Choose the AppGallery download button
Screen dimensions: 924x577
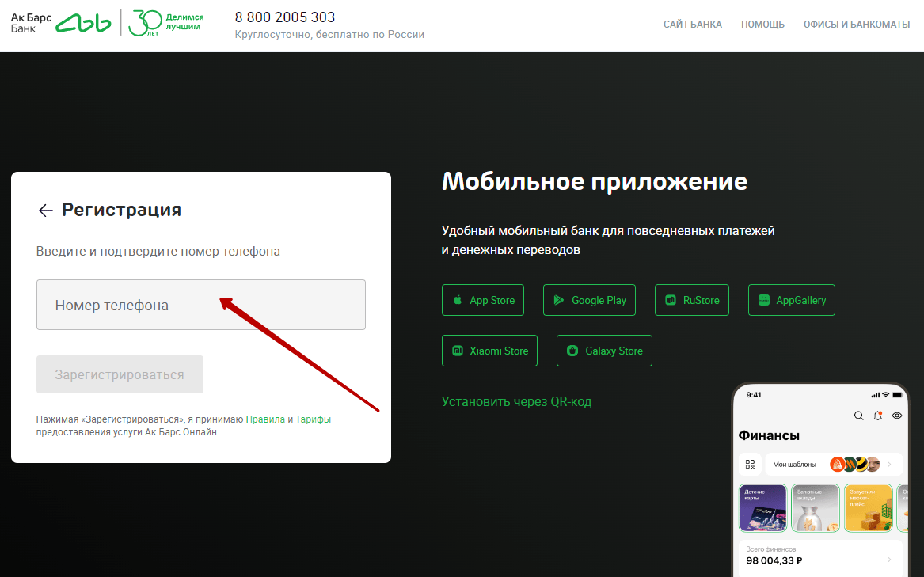[x=792, y=300]
